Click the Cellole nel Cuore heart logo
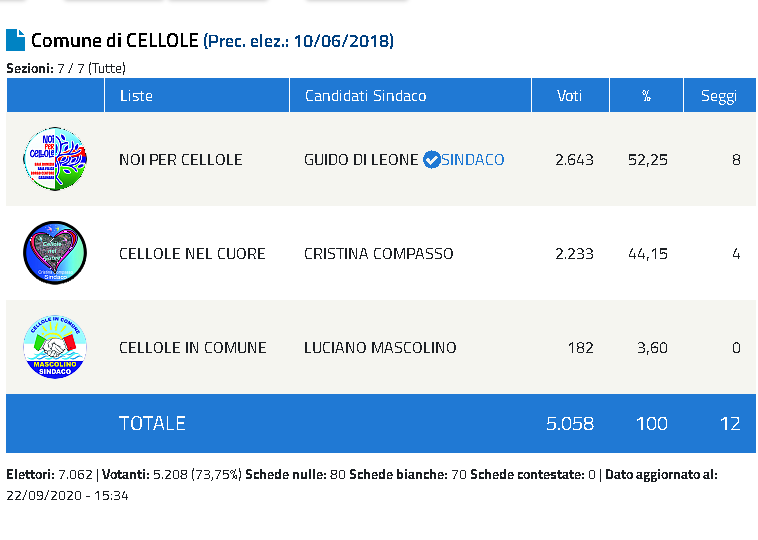 [x=55, y=253]
